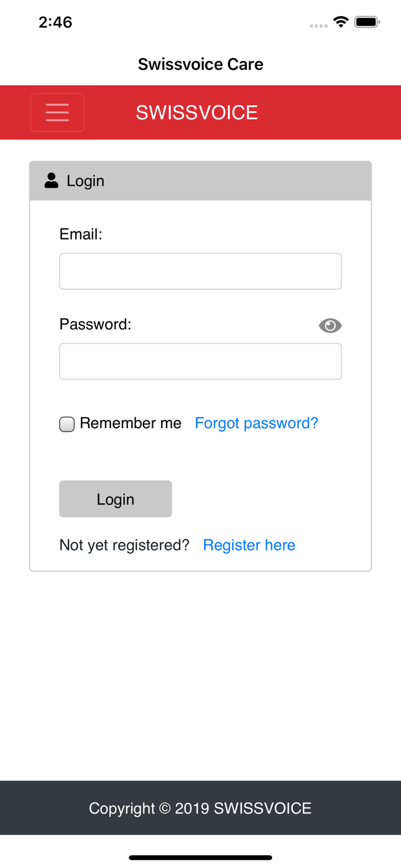
Task: Click the cellular signal dots indicator
Action: pyautogui.click(x=319, y=24)
